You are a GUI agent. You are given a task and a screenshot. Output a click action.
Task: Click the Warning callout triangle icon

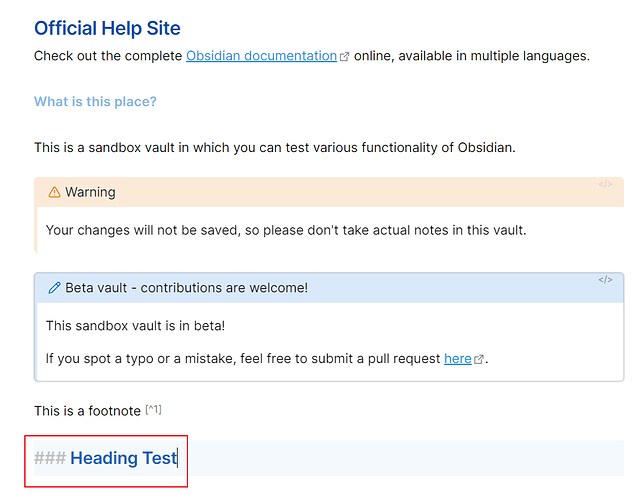[x=54, y=192]
